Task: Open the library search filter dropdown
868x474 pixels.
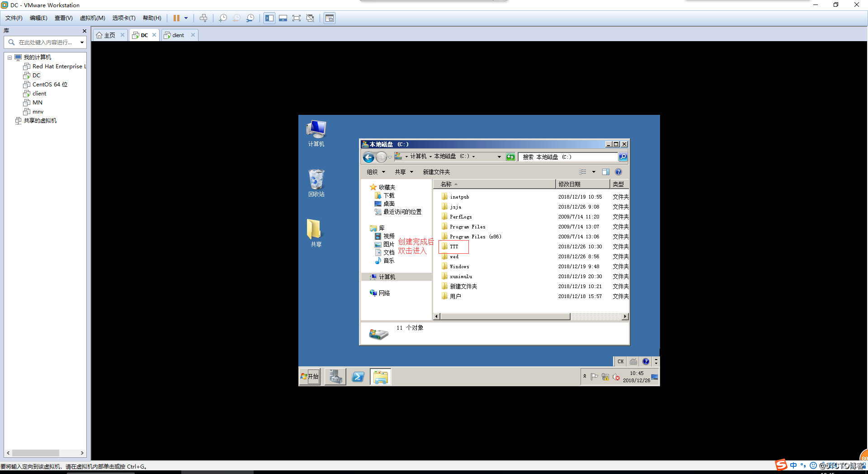Action: pyautogui.click(x=82, y=42)
